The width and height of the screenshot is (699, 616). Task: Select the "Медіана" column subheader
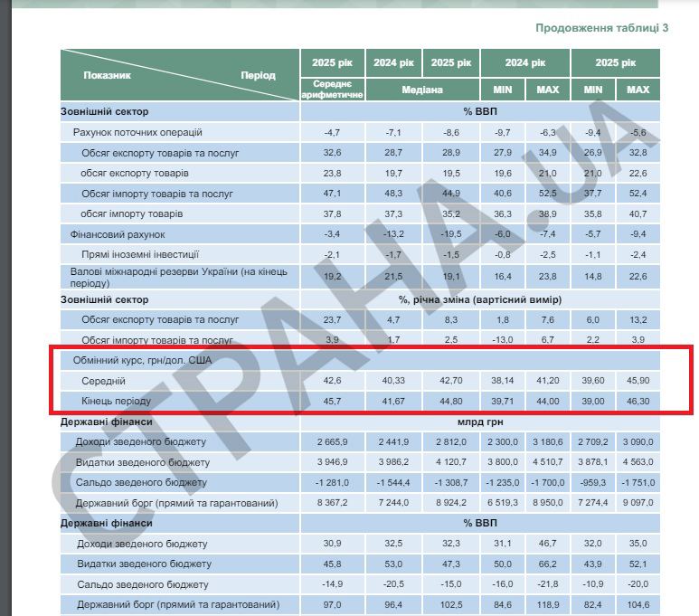[422, 90]
